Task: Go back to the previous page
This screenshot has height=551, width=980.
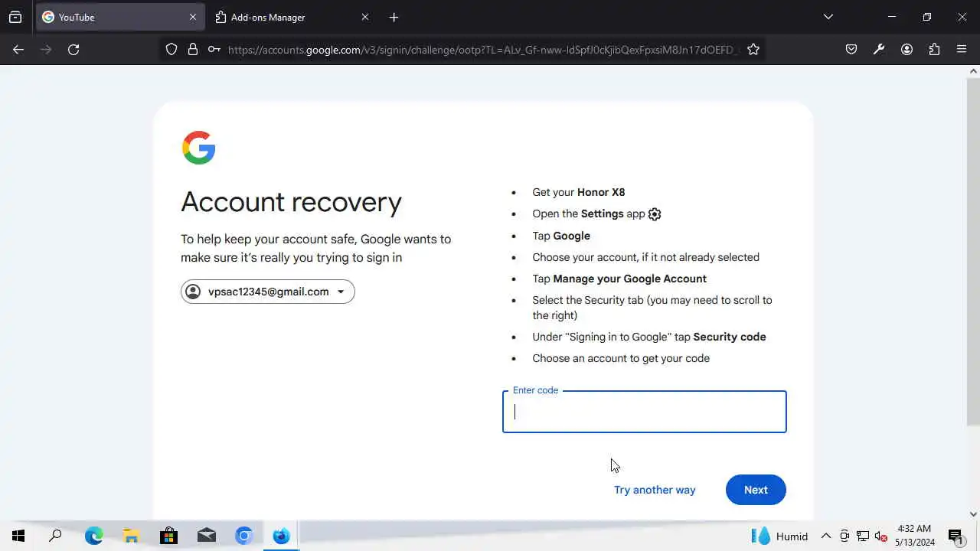Action: click(x=18, y=49)
